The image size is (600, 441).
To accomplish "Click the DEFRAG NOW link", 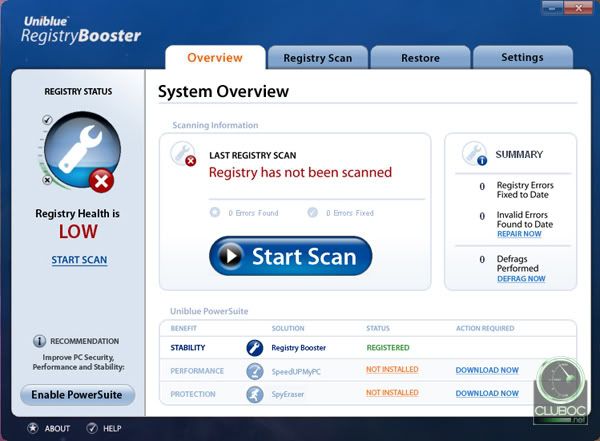I will 521,279.
